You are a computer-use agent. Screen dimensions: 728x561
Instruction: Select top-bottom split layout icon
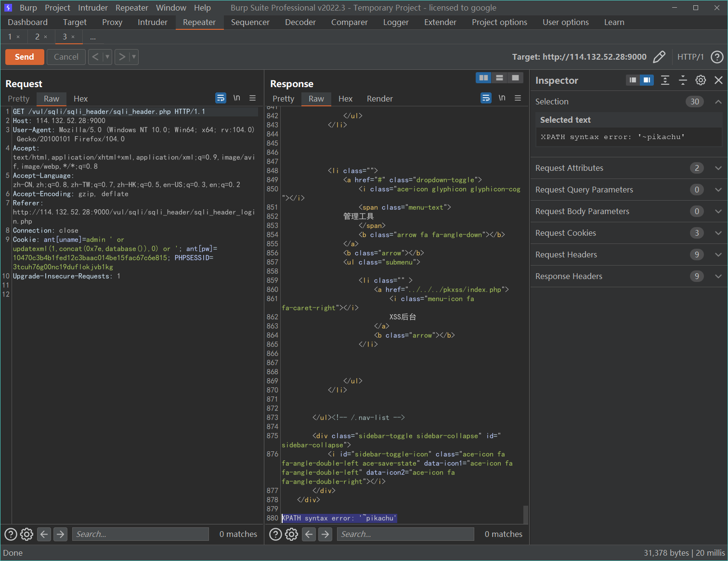point(500,78)
